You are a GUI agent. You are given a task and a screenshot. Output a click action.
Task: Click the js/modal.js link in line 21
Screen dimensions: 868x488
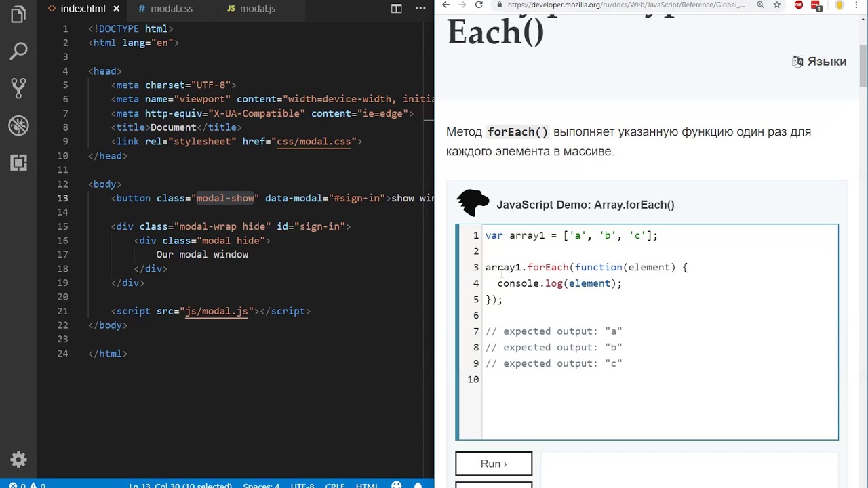coord(216,311)
